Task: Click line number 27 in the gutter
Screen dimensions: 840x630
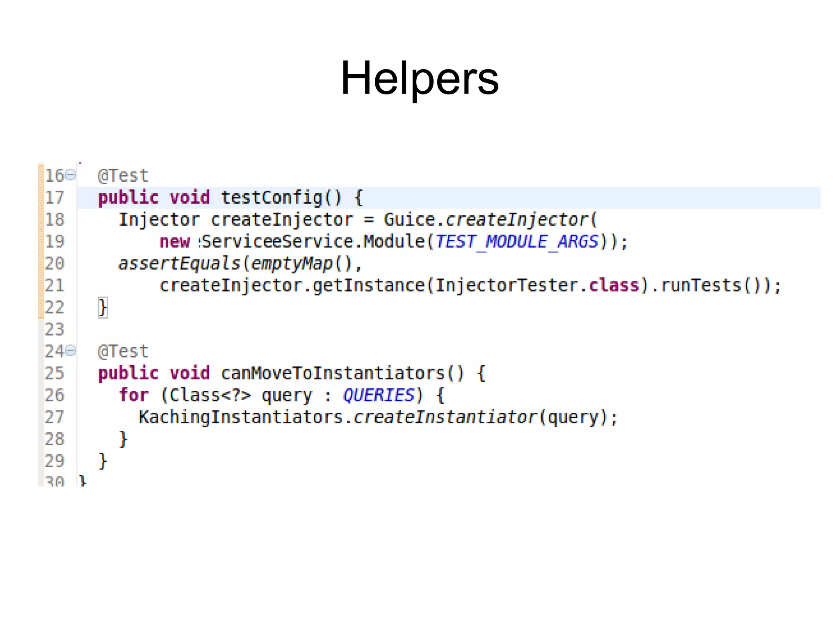Action: coord(55,417)
